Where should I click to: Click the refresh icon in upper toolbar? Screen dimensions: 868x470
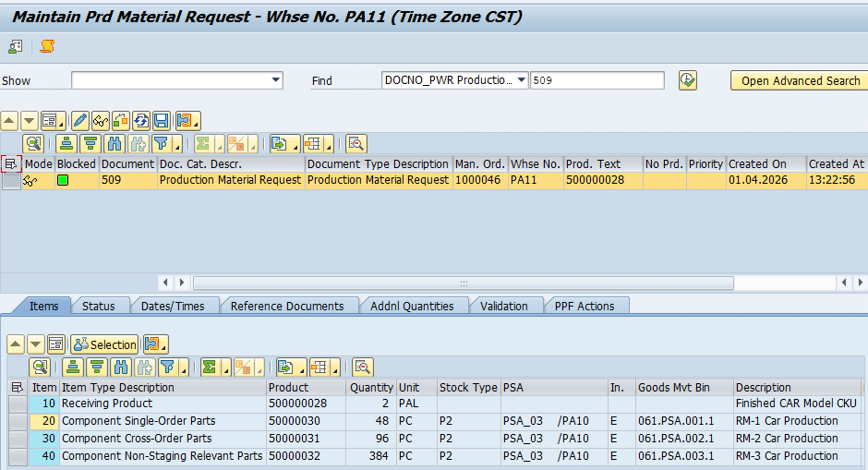tap(141, 121)
